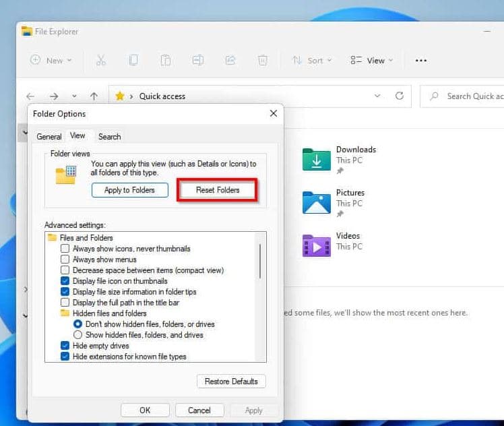Image resolution: width=504 pixels, height=426 pixels.
Task: Uncheck Hide extensions for known file types
Action: pyautogui.click(x=65, y=356)
